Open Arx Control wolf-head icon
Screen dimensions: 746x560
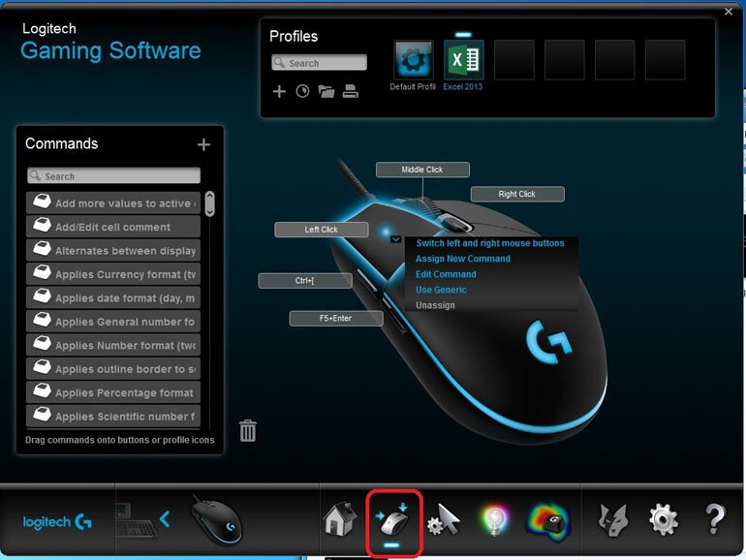click(613, 520)
